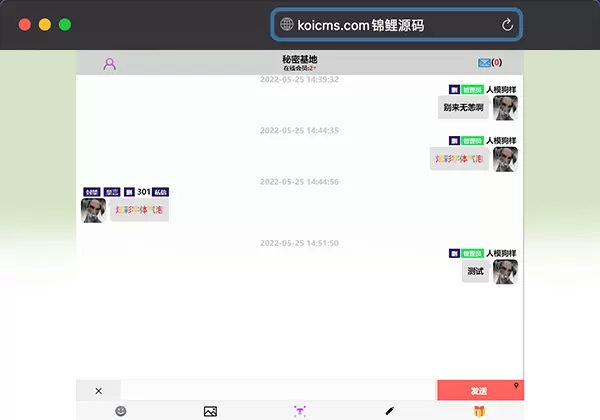This screenshot has width=600, height=420.
Task: Click the unread message count (0)
Action: tap(497, 62)
